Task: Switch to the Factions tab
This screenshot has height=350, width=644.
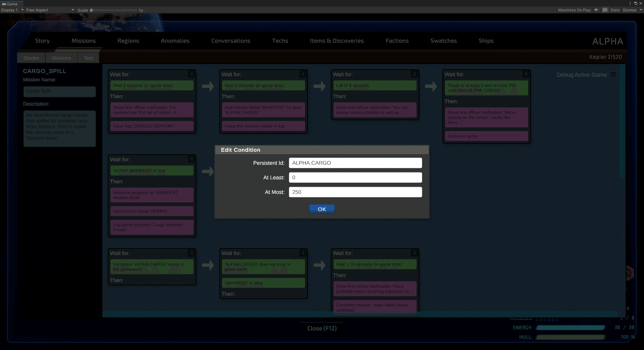Action: tap(397, 41)
